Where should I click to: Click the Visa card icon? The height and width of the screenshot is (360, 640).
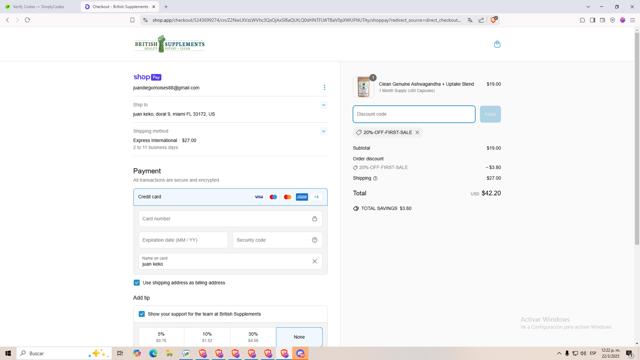click(259, 197)
